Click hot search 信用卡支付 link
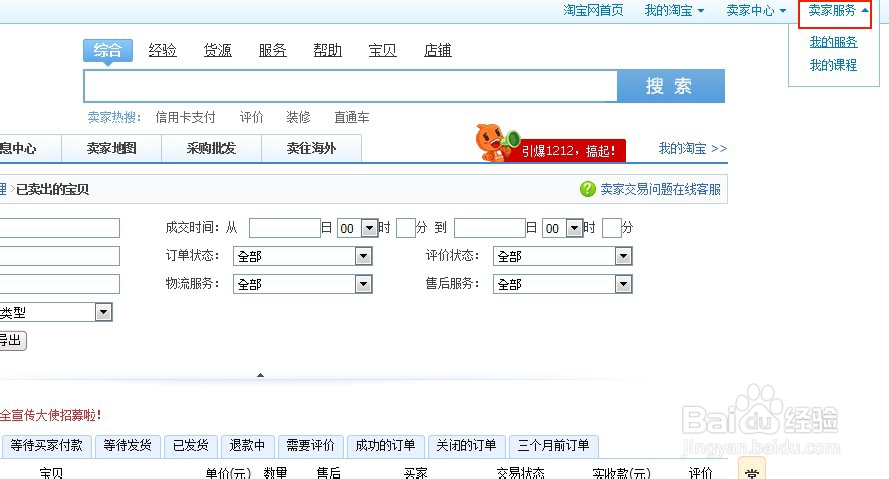Viewport: 889px width, 479px height. pyautogui.click(x=185, y=117)
